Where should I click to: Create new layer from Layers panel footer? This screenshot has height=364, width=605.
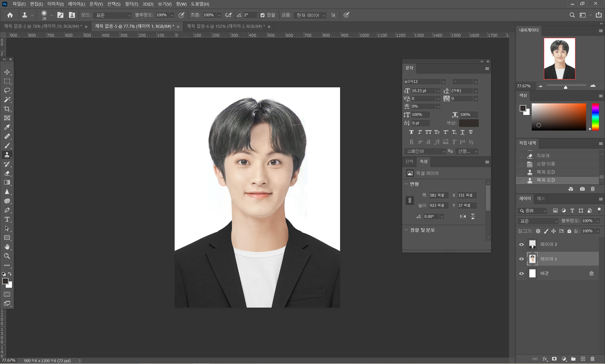click(583, 359)
